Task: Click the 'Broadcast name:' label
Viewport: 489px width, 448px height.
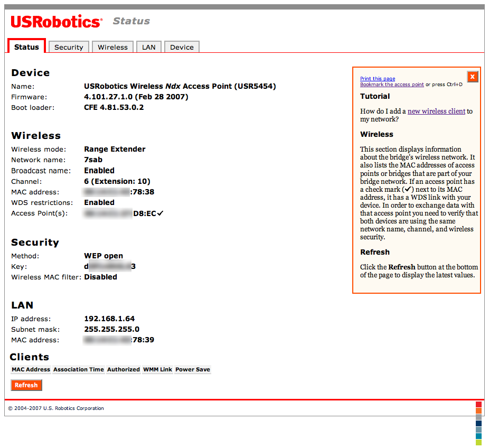Action: [x=41, y=171]
